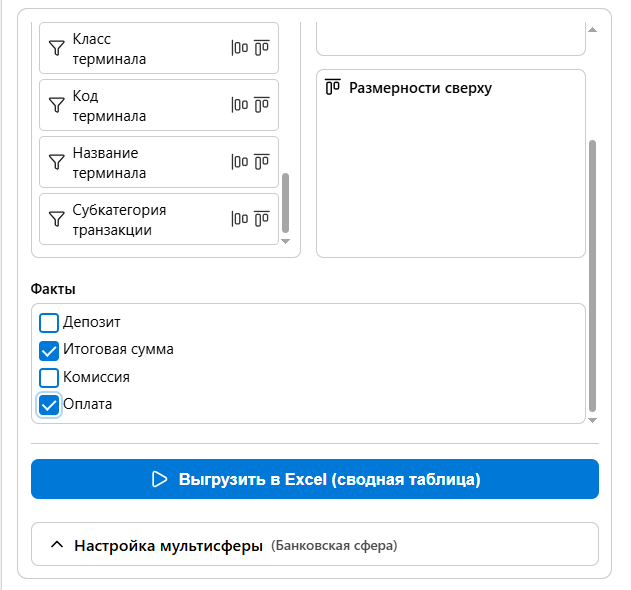Collapse the Настройка мультисферы section
The height and width of the screenshot is (590, 631).
pos(58,545)
